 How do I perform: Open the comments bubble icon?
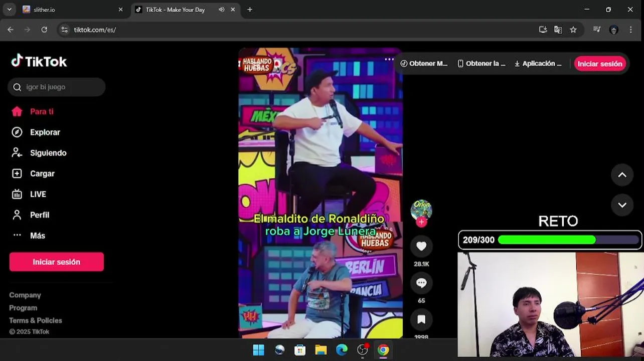(421, 283)
